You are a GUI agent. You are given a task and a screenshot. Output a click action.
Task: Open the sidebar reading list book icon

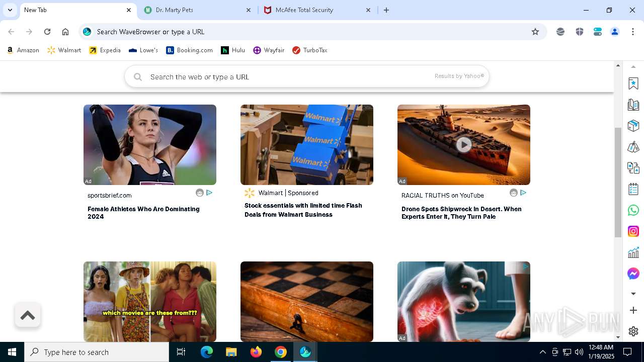click(x=633, y=105)
